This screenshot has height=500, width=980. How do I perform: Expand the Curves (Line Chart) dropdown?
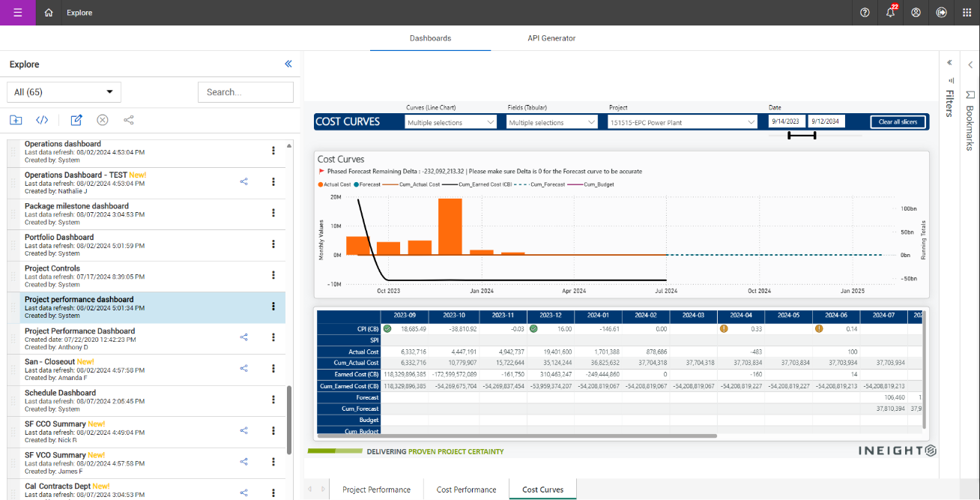tap(450, 122)
